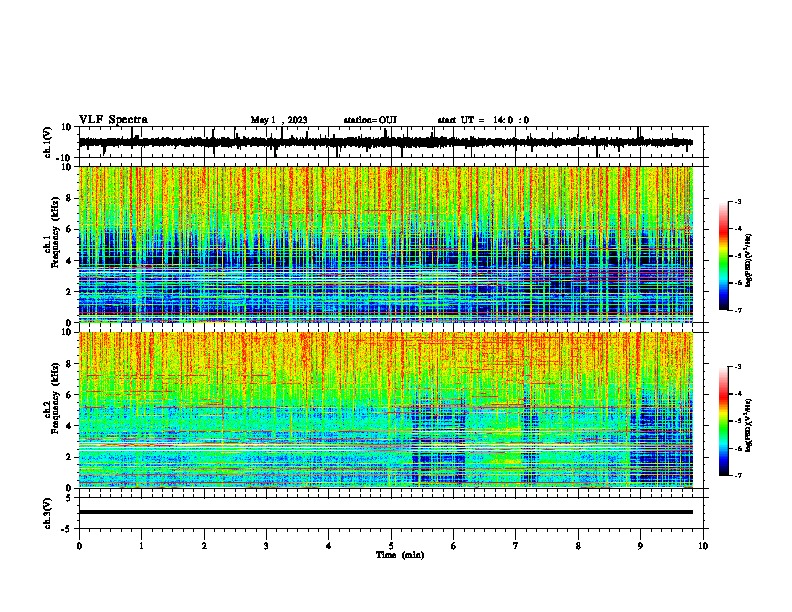Click time axis tick label "1"
The width and height of the screenshot is (792, 612).
(141, 546)
